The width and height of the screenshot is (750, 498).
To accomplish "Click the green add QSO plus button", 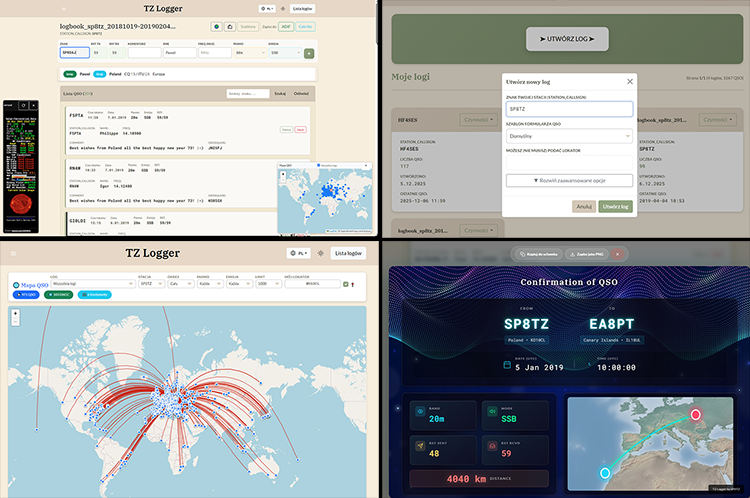I will 309,53.
